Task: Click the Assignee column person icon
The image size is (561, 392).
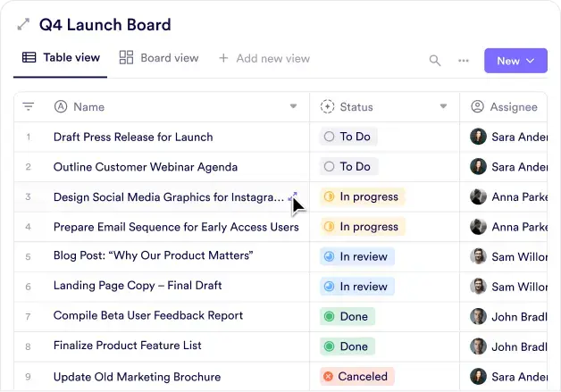Action: [477, 107]
